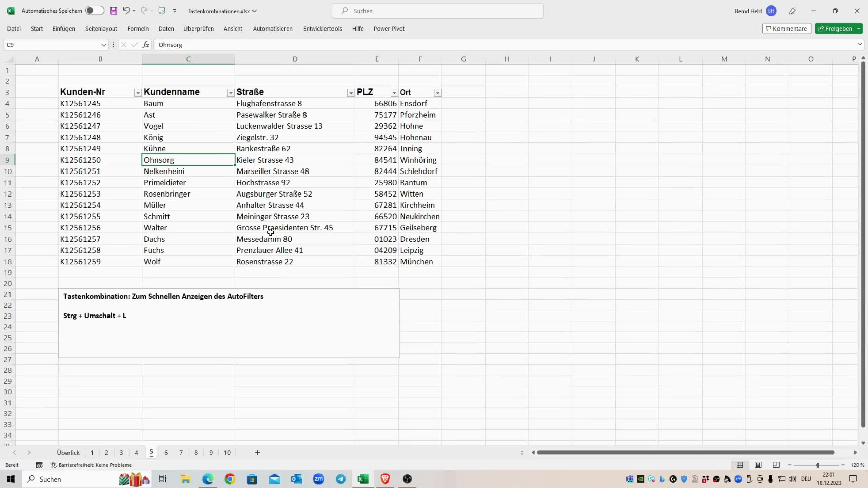This screenshot has width=868, height=488.
Task: Click the Save icon in the quick access toolbar
Action: click(x=113, y=11)
